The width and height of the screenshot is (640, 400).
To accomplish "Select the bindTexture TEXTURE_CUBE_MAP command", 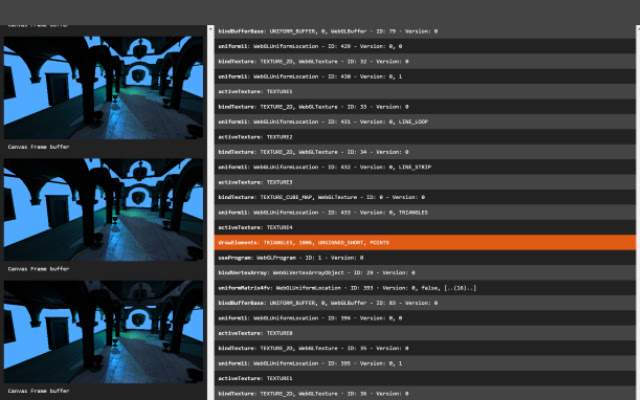I will [x=425, y=197].
